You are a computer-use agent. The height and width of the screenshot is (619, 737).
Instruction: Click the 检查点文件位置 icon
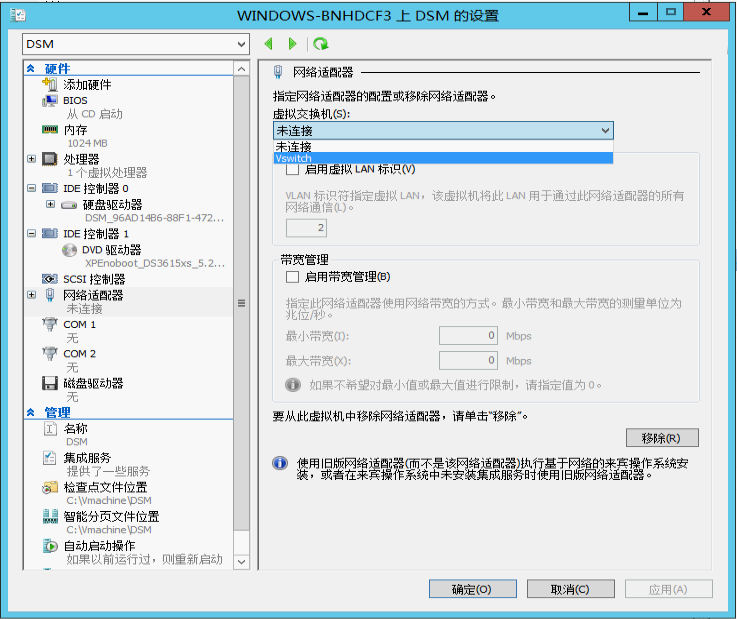pos(49,487)
